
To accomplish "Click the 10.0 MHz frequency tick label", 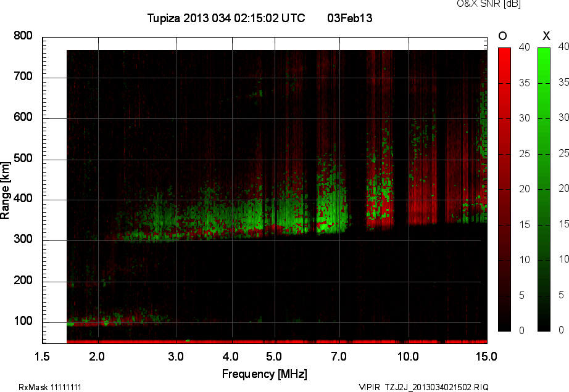I will 408,356.
